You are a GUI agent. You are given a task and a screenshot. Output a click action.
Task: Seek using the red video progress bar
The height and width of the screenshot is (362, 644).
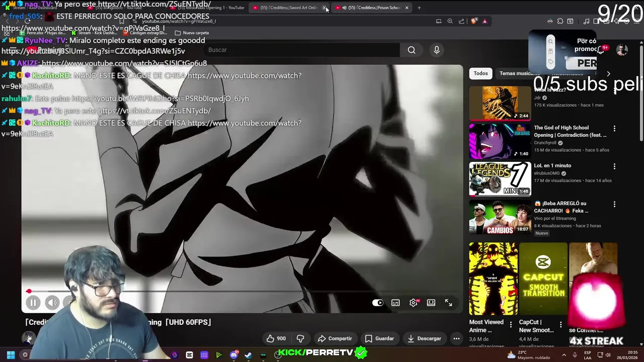pyautogui.click(x=242, y=291)
